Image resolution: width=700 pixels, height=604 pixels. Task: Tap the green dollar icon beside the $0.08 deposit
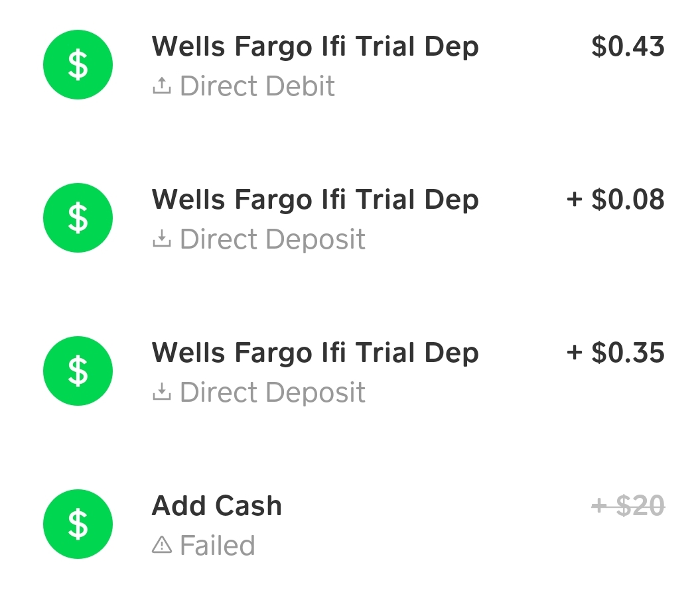pos(78,218)
